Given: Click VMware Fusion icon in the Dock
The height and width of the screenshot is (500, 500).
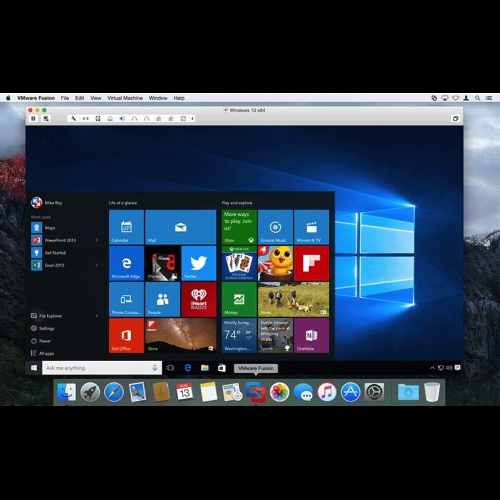Looking at the screenshot, I should pos(256,392).
